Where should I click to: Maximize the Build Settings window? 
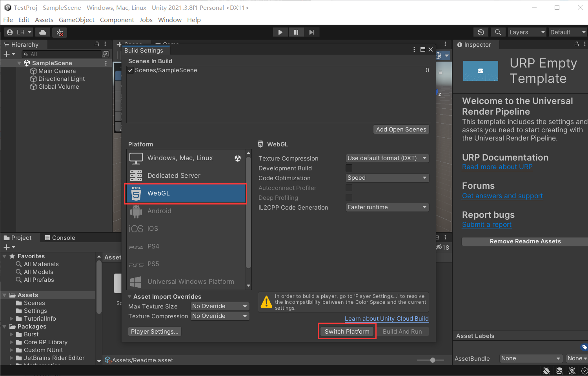pyautogui.click(x=423, y=49)
